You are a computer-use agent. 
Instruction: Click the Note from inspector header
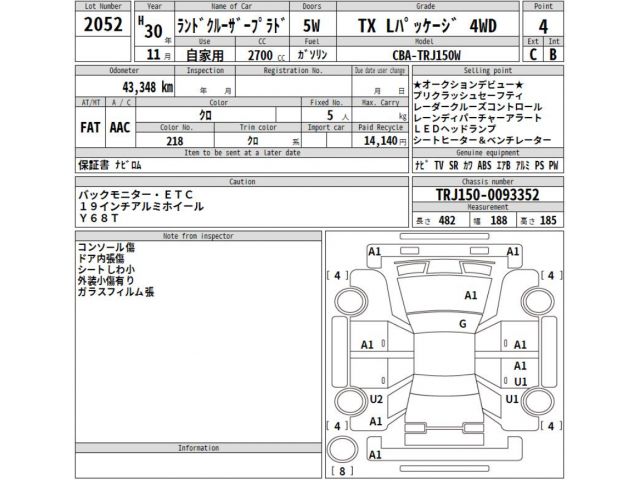pyautogui.click(x=198, y=236)
